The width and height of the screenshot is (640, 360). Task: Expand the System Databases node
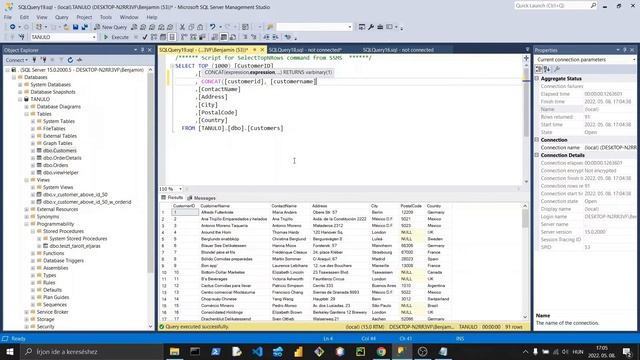point(20,84)
